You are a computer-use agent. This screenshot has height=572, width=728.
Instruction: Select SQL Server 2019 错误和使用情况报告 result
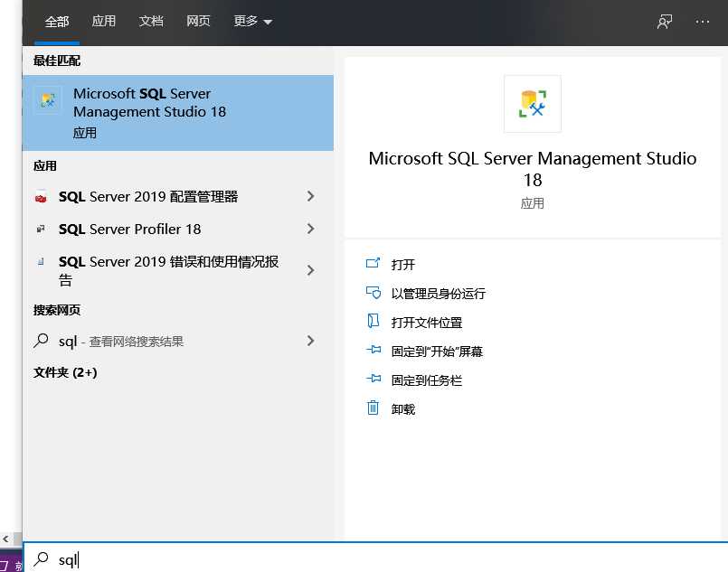pyautogui.click(x=178, y=270)
